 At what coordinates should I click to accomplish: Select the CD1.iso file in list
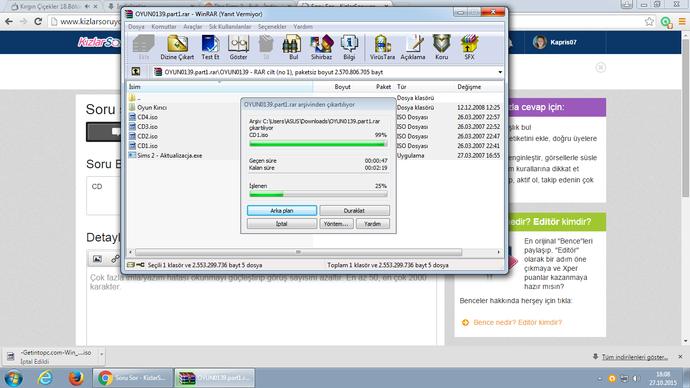(x=143, y=146)
